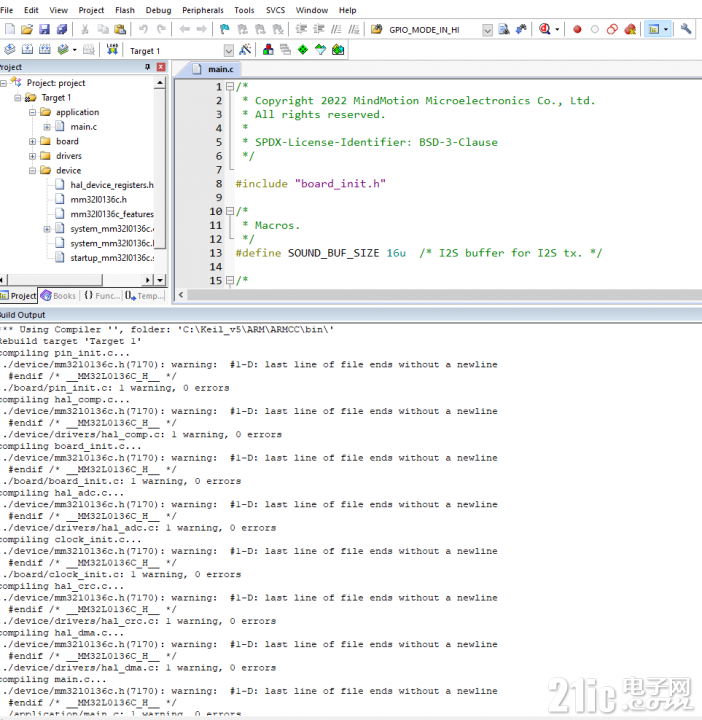Download code to flash with LOAD
Screen dimensions: 702x720
point(112,50)
